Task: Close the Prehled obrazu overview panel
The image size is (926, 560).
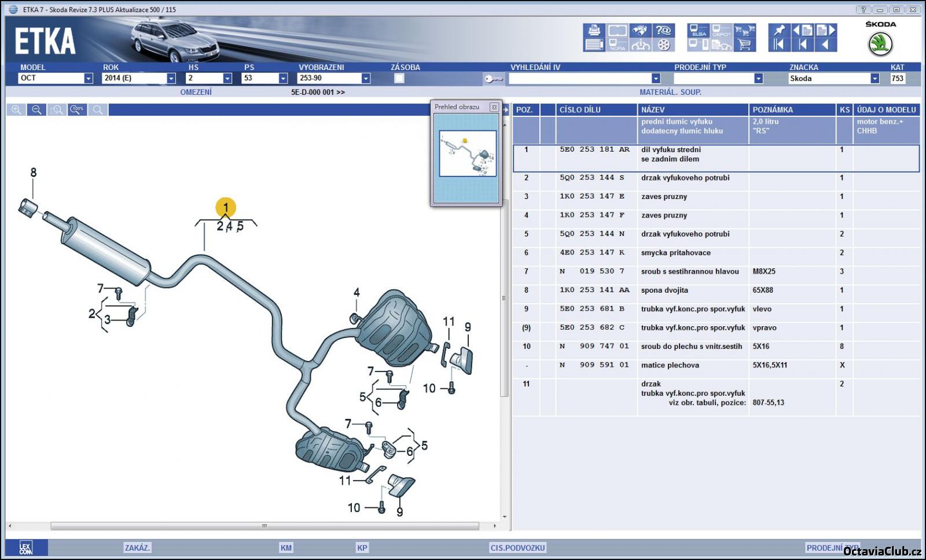Action: 494,107
